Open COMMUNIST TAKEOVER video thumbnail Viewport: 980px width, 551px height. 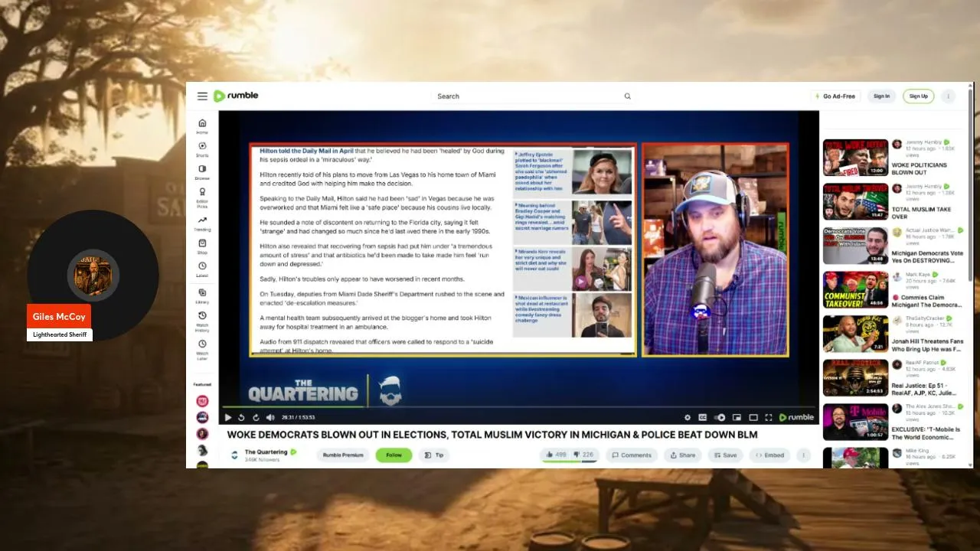[x=855, y=290]
